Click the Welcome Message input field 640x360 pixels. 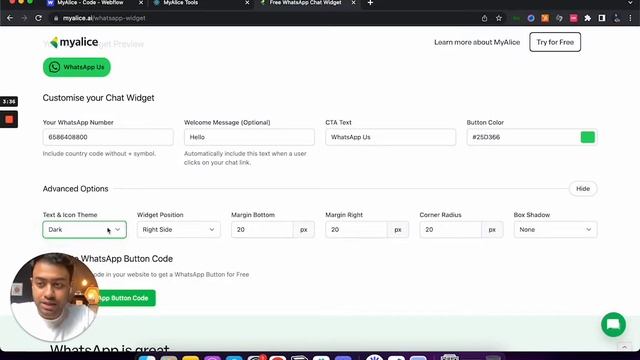pos(249,137)
